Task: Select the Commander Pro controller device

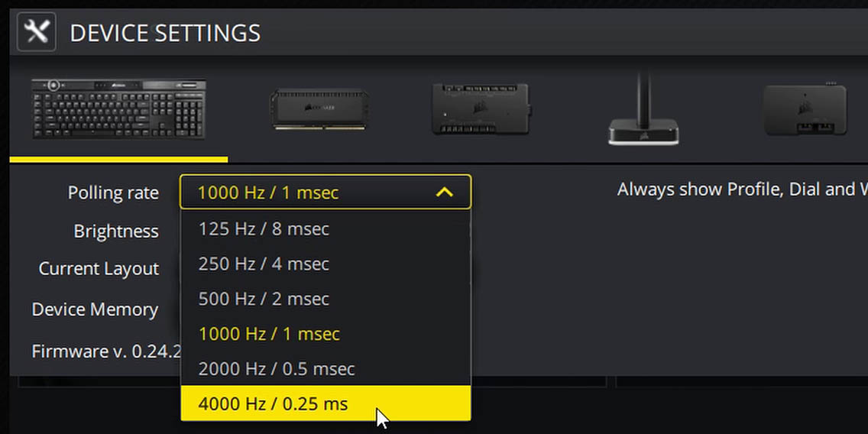Action: [481, 108]
